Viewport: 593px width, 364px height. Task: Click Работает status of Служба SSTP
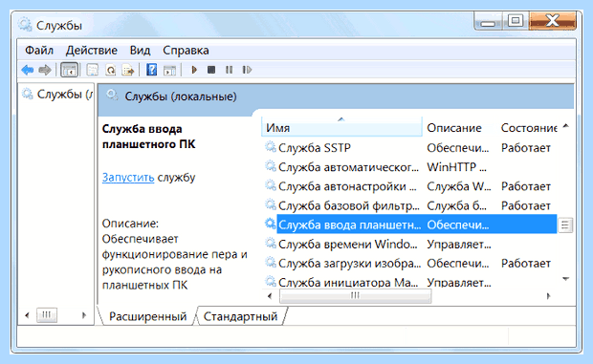(526, 148)
